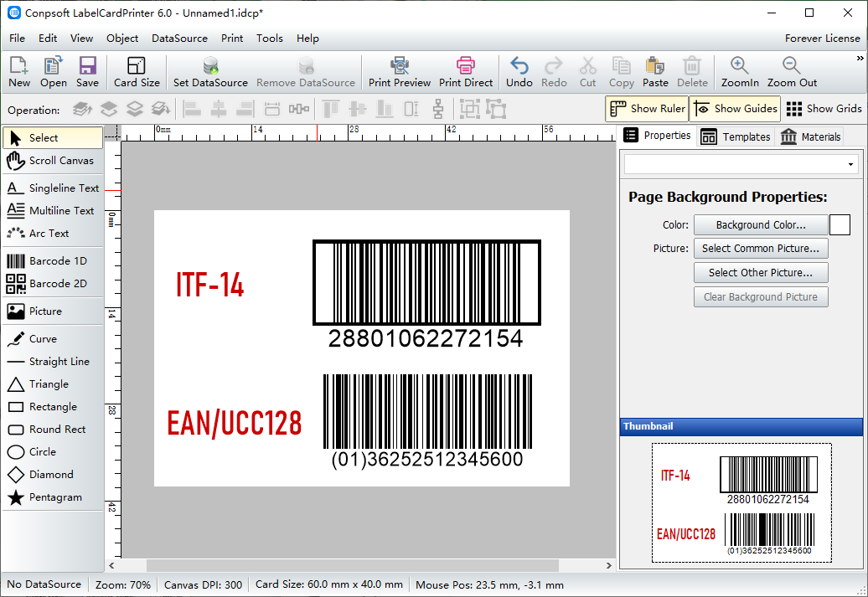Screen dimensions: 868x597
Task: Select the EAN/UCC128 red text object
Action: 234,424
